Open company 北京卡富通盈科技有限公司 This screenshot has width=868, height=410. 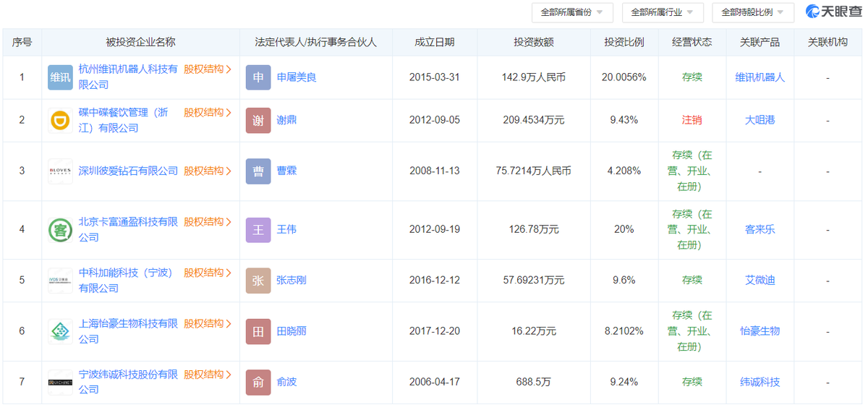click(128, 230)
